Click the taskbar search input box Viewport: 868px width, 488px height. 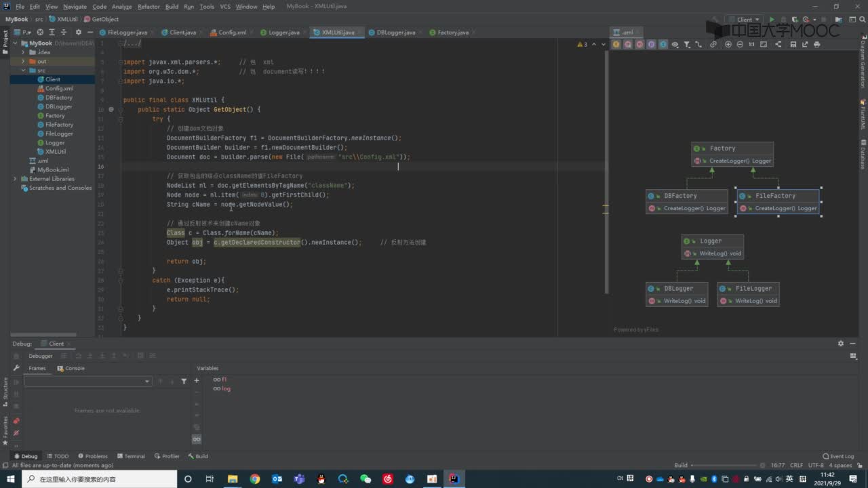click(99, 479)
